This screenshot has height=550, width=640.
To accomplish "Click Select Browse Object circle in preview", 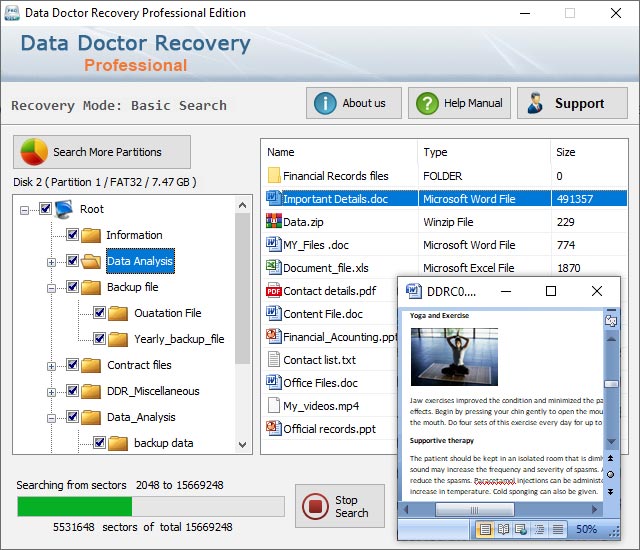I will [x=610, y=474].
